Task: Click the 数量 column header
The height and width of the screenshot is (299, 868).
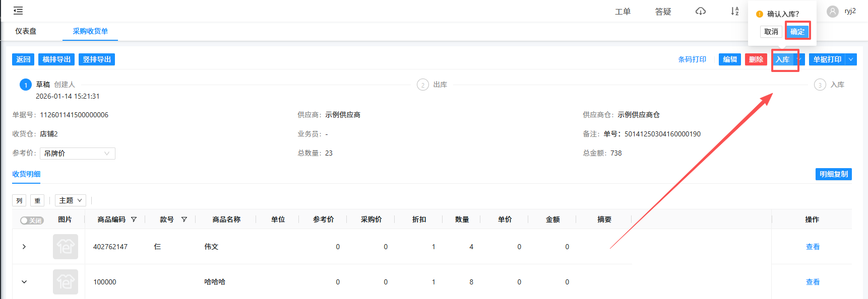Action: pos(462,219)
